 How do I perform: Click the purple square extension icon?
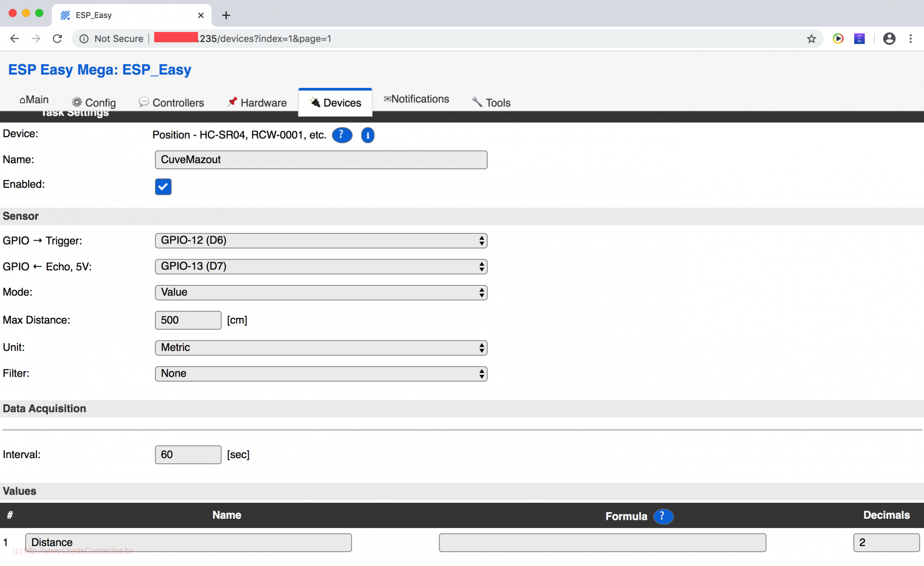(x=859, y=39)
